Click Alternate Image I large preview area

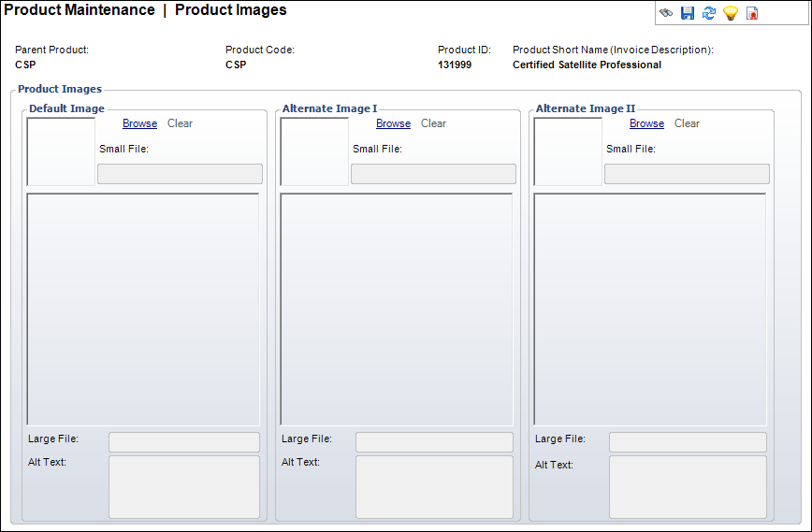(x=397, y=309)
